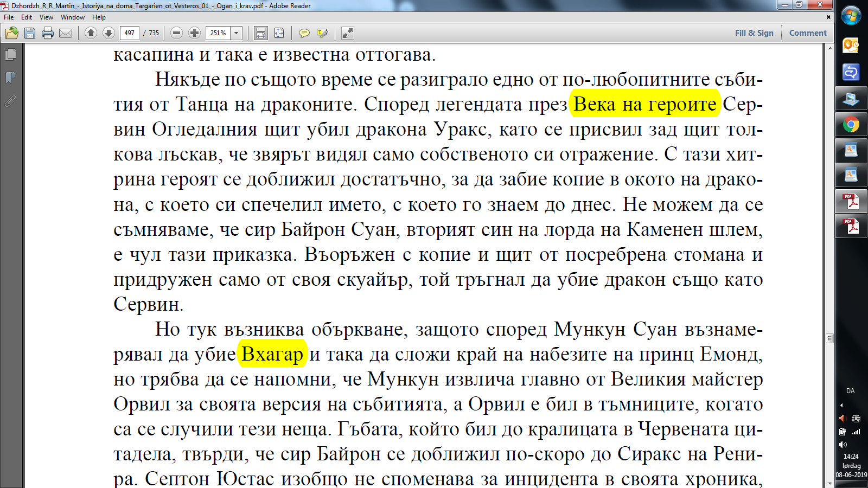868x488 pixels.
Task: Send file by email envelope icon
Action: 66,33
